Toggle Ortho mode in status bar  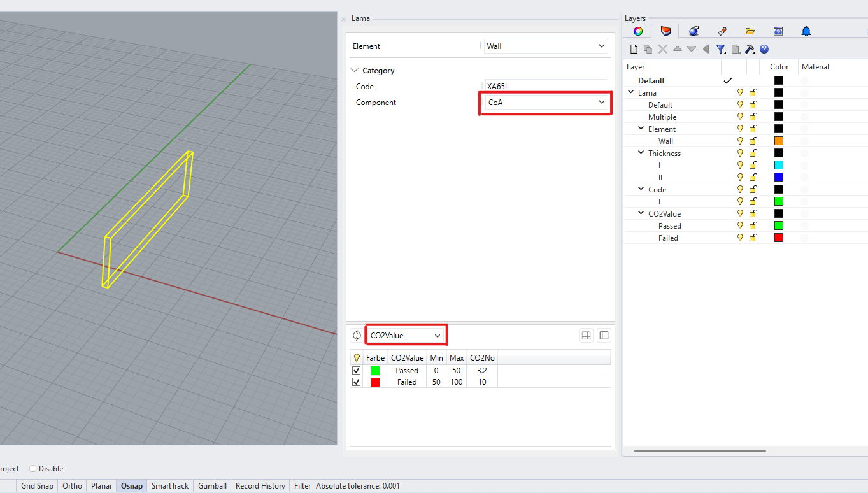73,486
